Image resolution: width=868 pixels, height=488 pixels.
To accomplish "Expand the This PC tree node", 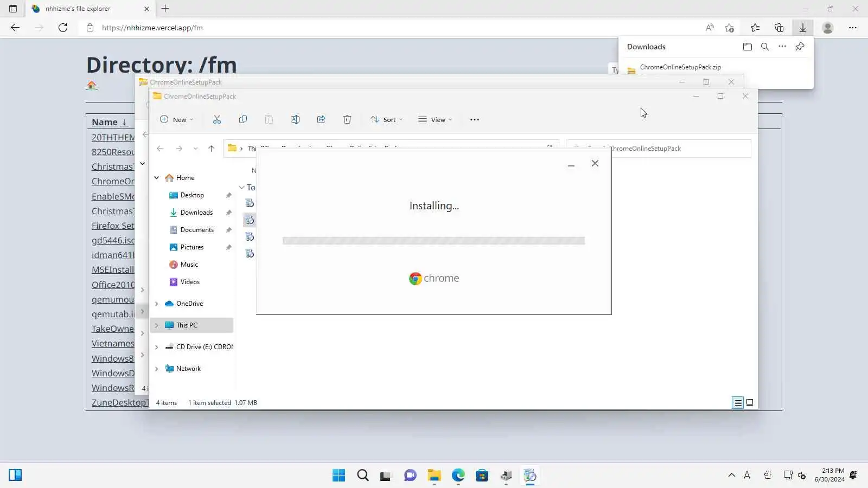I will [157, 325].
